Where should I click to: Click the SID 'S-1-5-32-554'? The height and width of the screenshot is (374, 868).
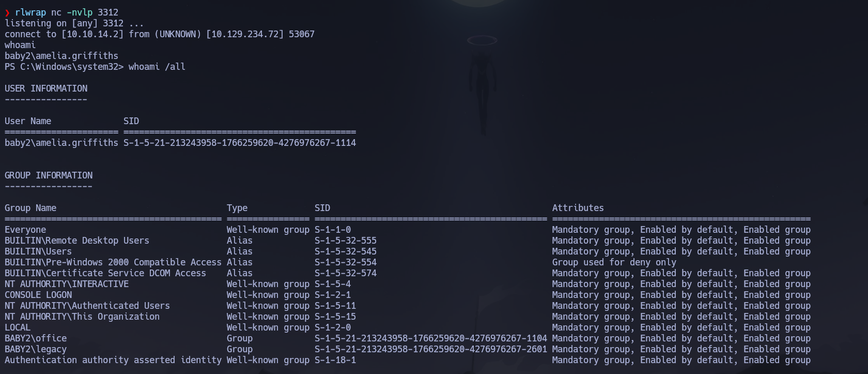pos(346,262)
